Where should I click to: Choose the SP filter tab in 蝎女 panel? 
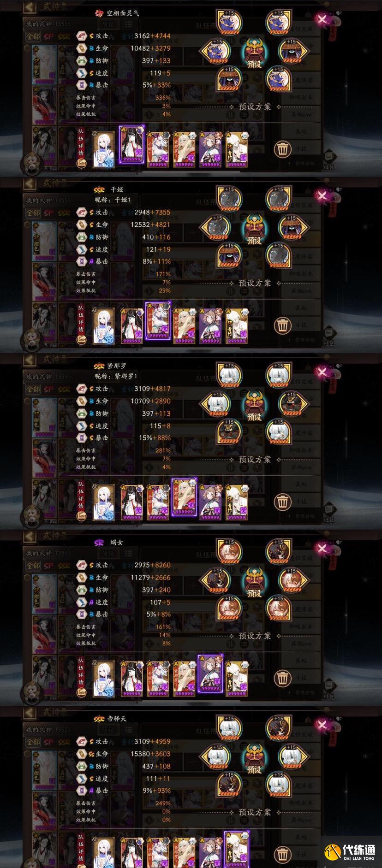click(48, 566)
